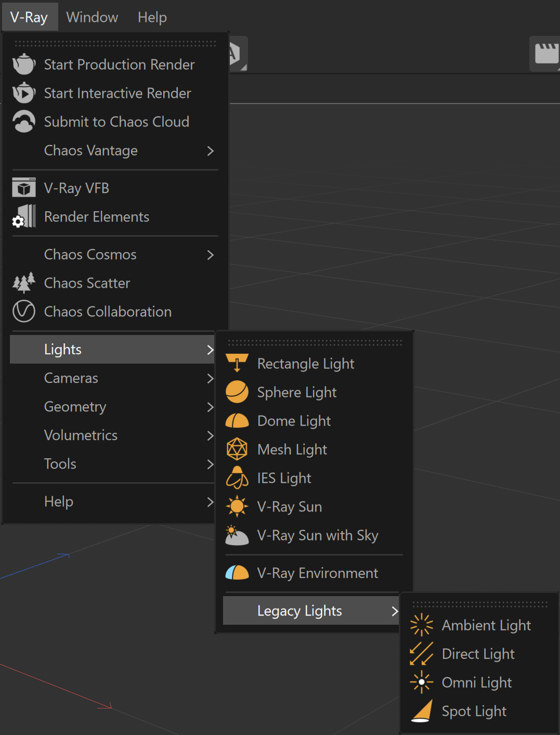The height and width of the screenshot is (735, 560).
Task: Select the Submit to Chaos Cloud icon
Action: pyautogui.click(x=24, y=121)
